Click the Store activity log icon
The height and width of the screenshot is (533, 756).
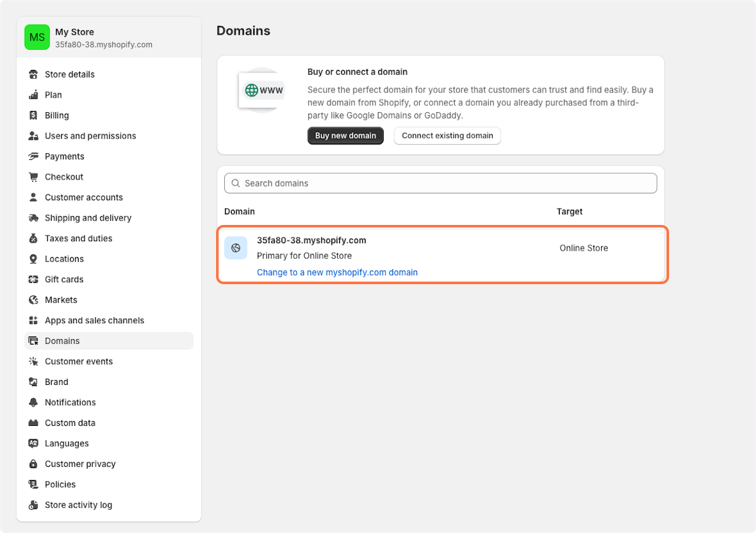coord(33,505)
